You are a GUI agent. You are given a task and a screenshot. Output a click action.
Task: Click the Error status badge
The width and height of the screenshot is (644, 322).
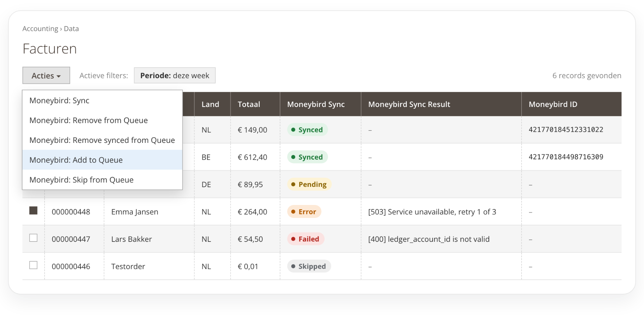click(x=304, y=212)
